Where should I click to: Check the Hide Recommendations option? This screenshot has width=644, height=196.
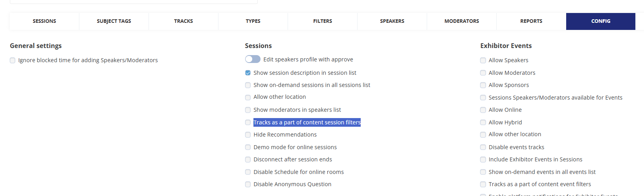pyautogui.click(x=248, y=135)
